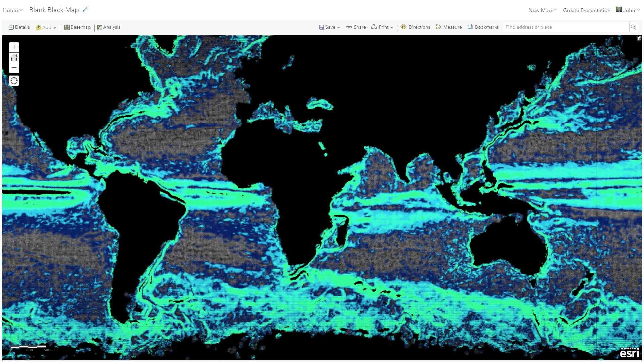Click the Create Presentation link
The image size is (644, 362).
coord(586,10)
